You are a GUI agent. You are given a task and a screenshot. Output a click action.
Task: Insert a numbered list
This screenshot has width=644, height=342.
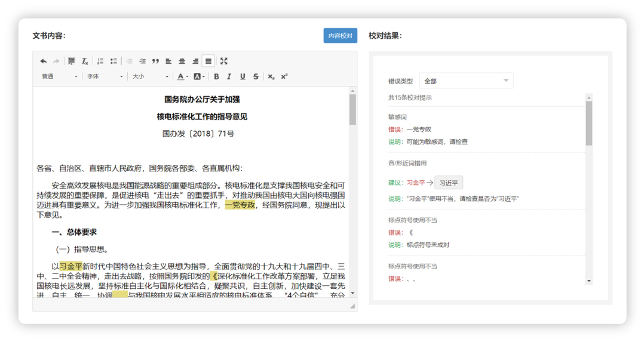100,61
